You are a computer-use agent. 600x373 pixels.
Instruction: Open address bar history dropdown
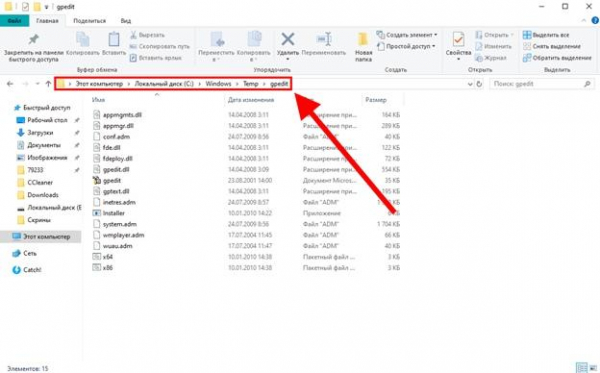click(x=470, y=84)
